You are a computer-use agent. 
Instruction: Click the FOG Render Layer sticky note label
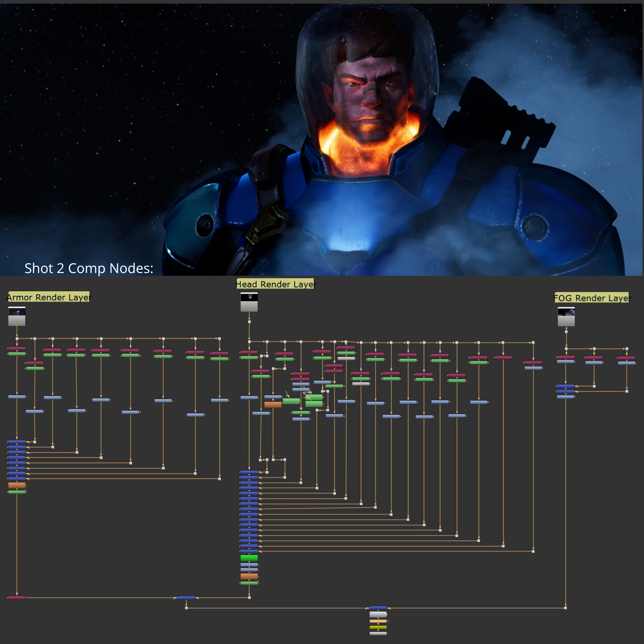[x=592, y=298]
